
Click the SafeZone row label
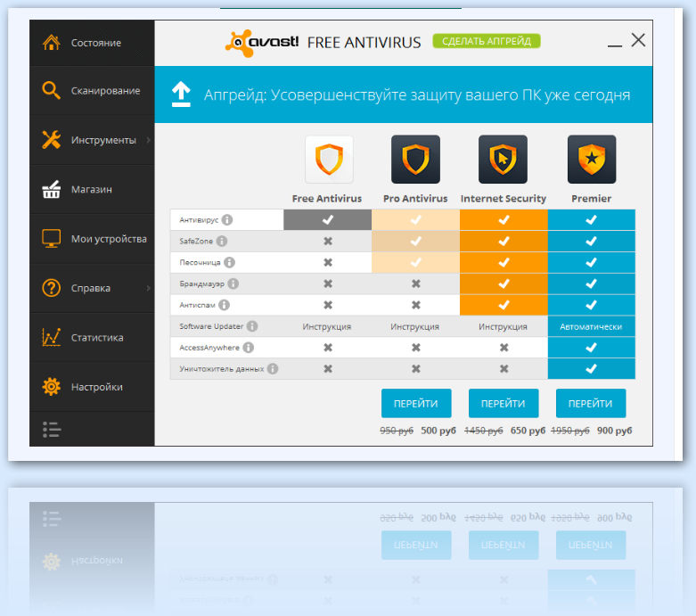click(x=196, y=242)
